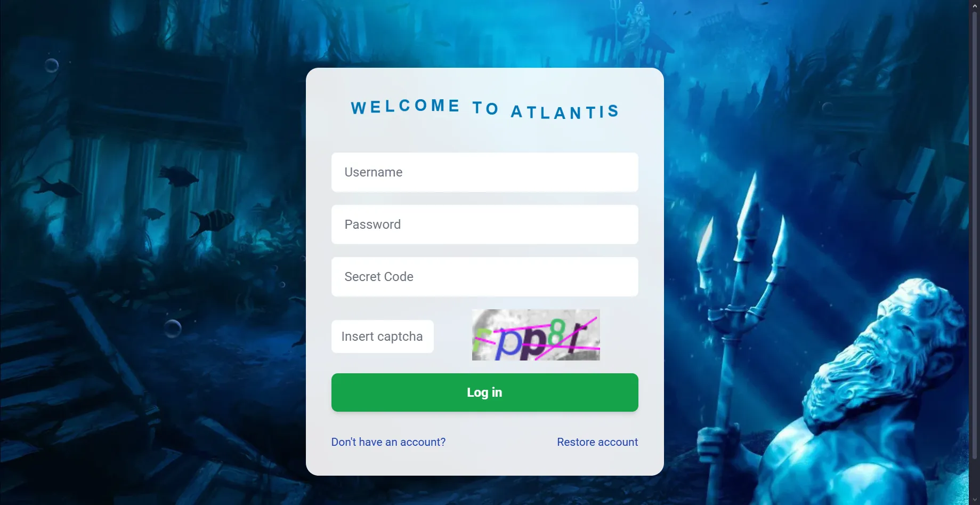Refresh the distorted captcha image
The image size is (980, 505).
[x=536, y=335]
